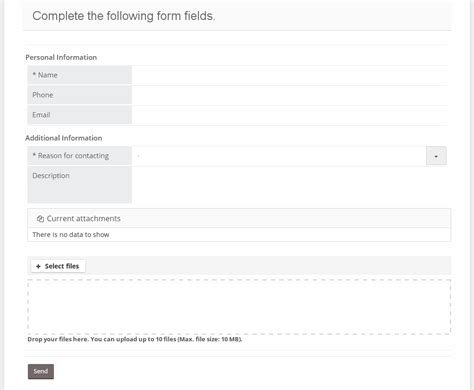Click the Personal Information section heading
Image resolution: width=474 pixels, height=390 pixels.
(61, 57)
